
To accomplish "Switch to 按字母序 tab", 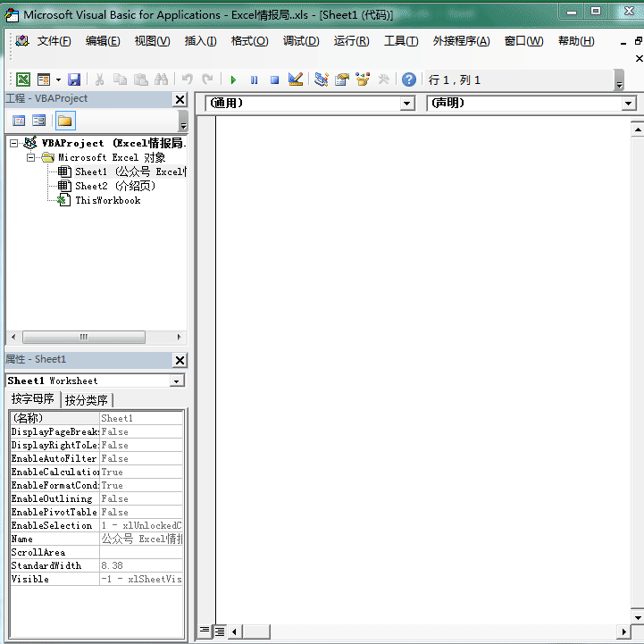I will (x=33, y=398).
